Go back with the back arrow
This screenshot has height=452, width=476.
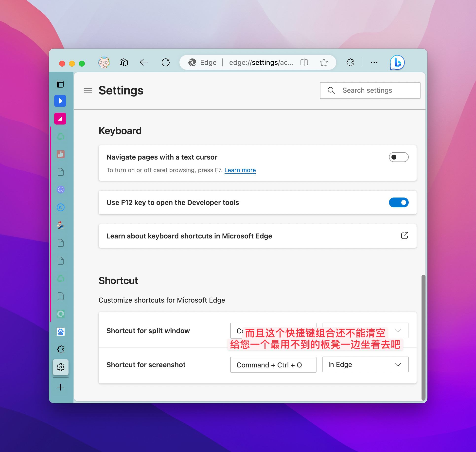[144, 62]
